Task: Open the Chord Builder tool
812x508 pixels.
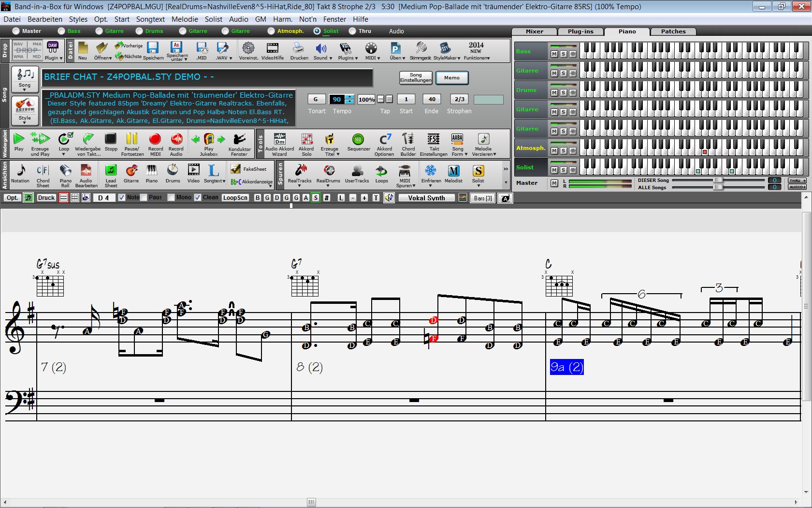Action: [408, 144]
